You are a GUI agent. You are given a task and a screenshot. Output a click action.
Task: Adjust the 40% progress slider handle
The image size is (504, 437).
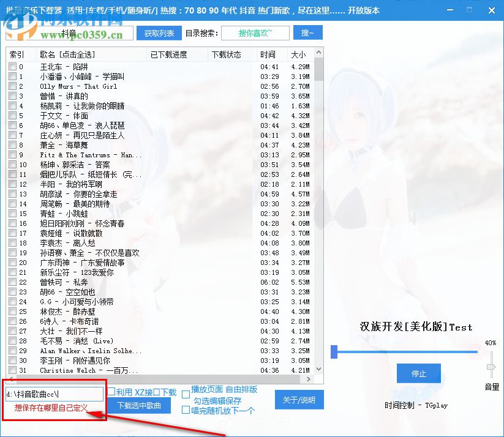[x=334, y=352]
